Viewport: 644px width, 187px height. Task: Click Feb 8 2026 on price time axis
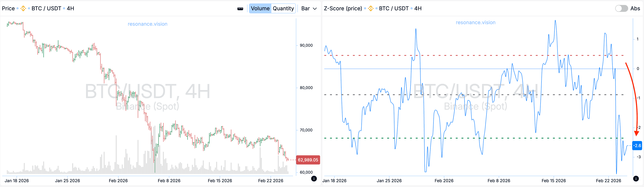click(169, 181)
